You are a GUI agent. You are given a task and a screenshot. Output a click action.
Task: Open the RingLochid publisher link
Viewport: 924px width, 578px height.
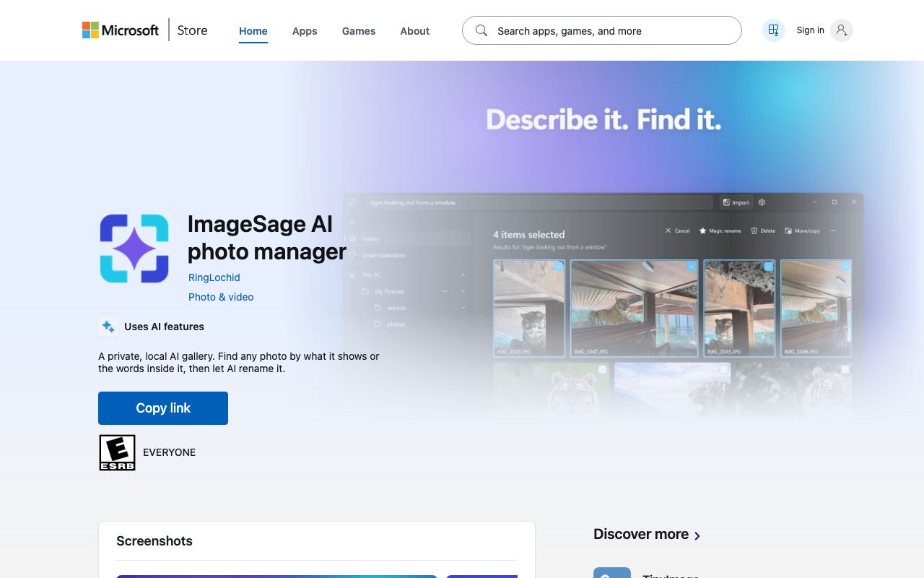[214, 277]
